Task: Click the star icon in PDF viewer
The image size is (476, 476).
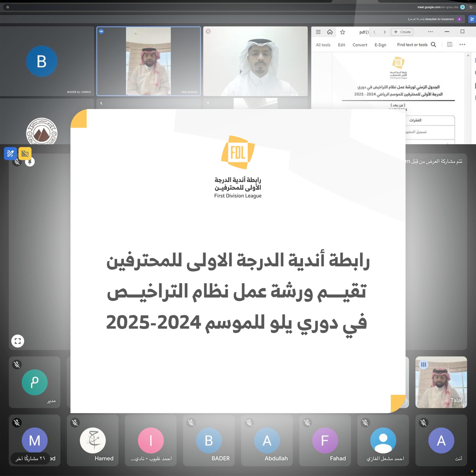Action: [342, 32]
